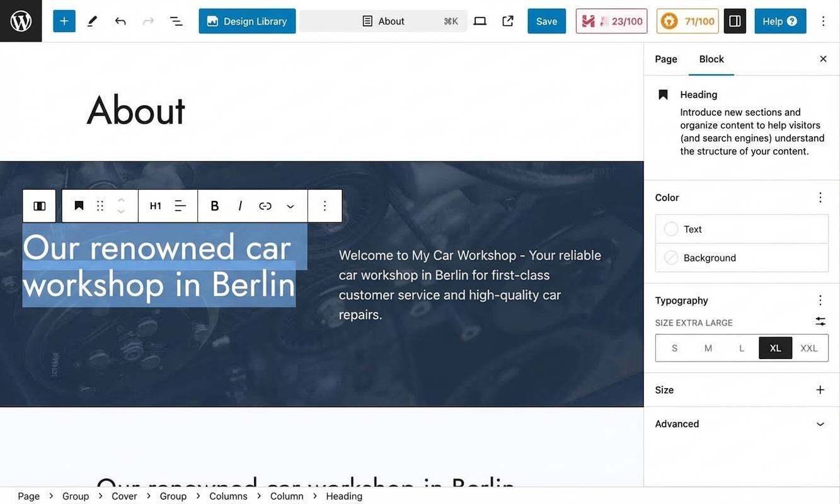Click the Save button
840x504 pixels.
[x=546, y=21]
